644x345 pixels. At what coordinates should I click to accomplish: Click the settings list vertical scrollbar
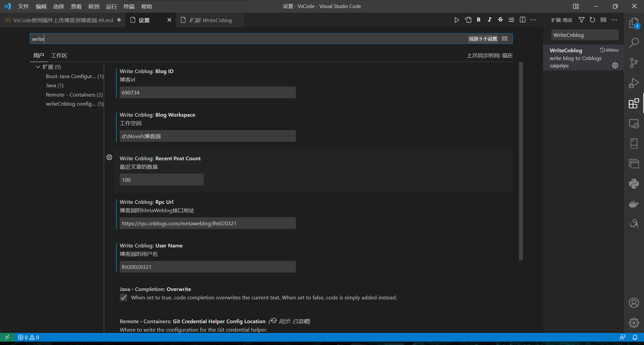pyautogui.click(x=521, y=161)
